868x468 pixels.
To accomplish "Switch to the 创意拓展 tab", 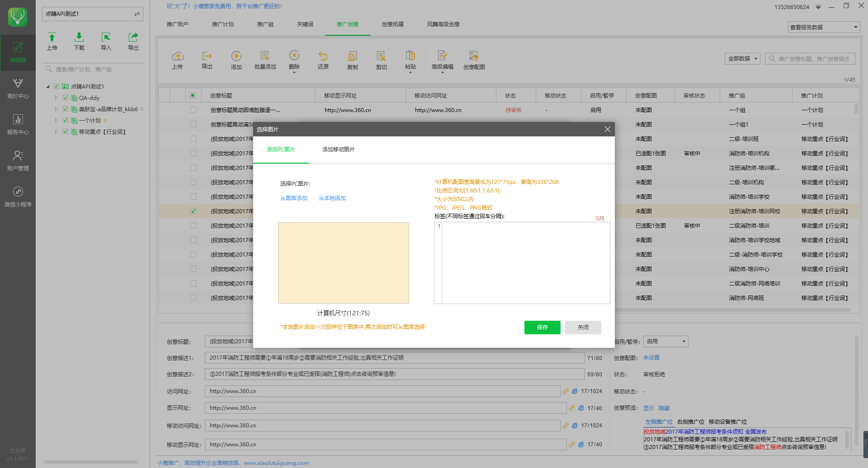I will pyautogui.click(x=392, y=24).
